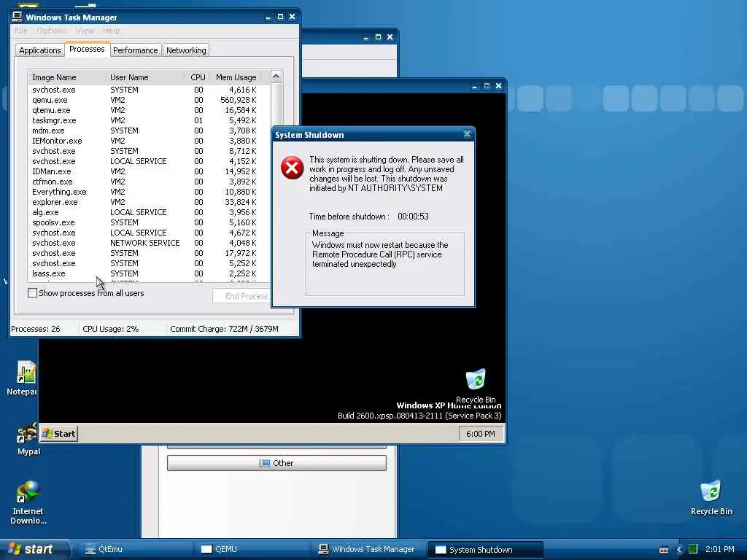Click the Task Manager title bar icon
Screen dimensions: 747x560
pyautogui.click(x=18, y=17)
